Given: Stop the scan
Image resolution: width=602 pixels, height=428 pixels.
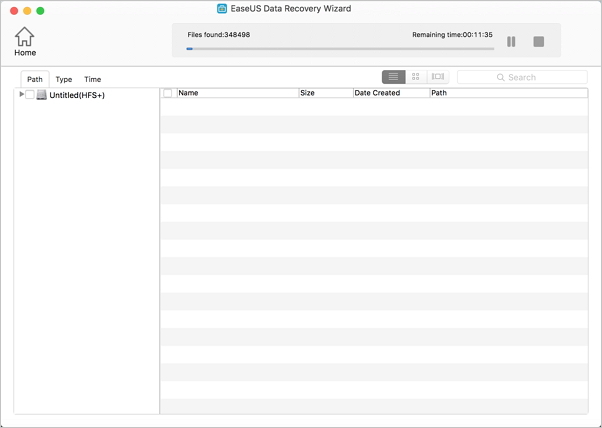Looking at the screenshot, I should click(539, 41).
